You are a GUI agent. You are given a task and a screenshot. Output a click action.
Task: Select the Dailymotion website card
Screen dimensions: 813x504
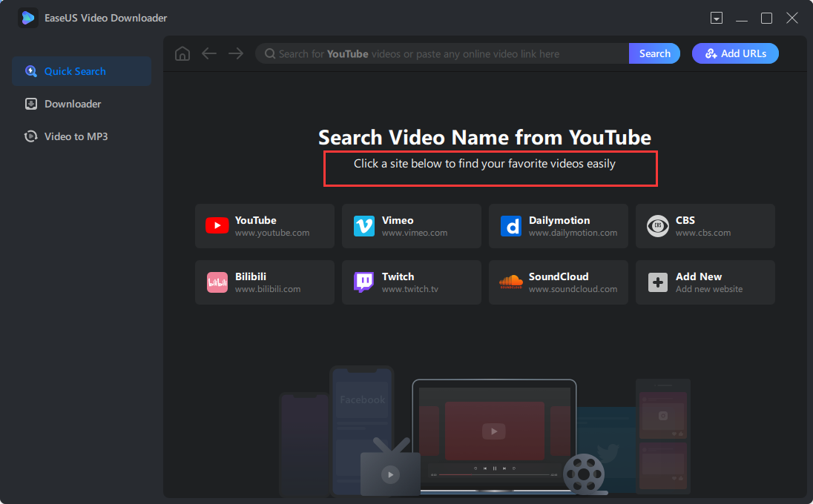point(558,225)
